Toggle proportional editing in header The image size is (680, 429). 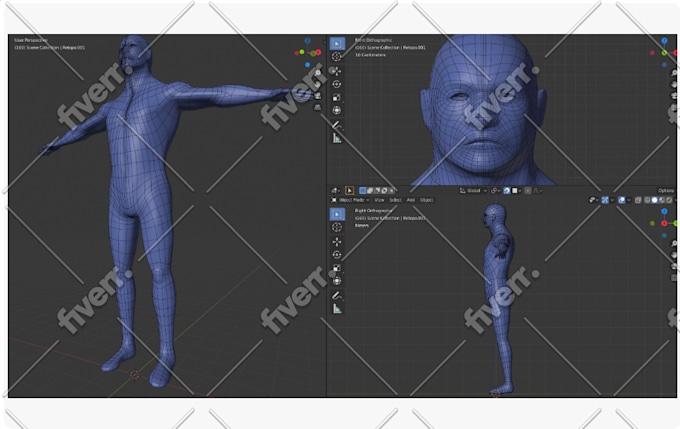pos(528,190)
